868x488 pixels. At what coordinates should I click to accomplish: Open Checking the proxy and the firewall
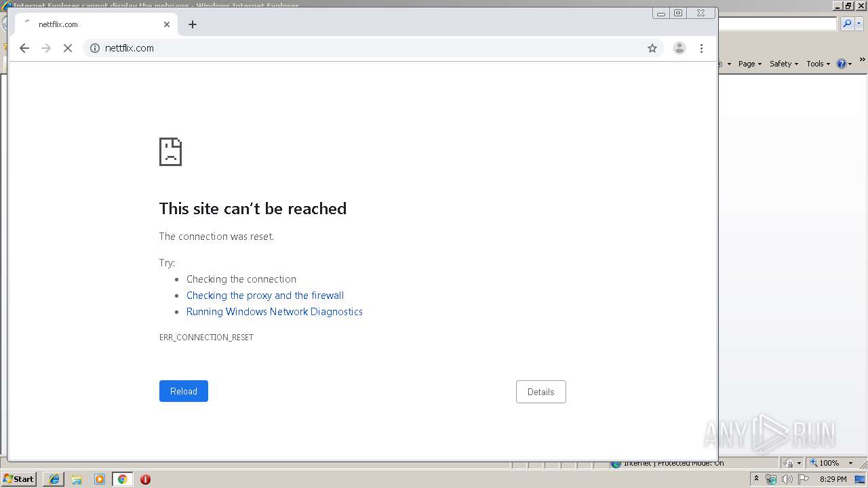point(265,296)
